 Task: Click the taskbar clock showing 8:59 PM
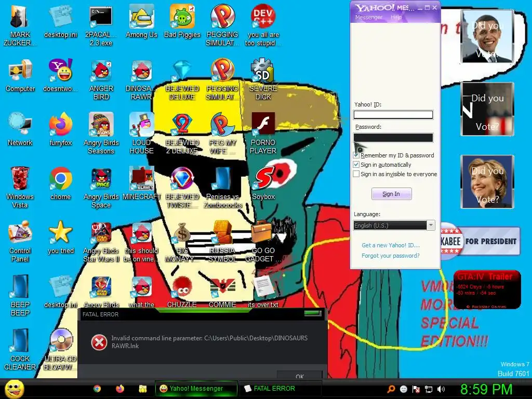click(x=486, y=389)
